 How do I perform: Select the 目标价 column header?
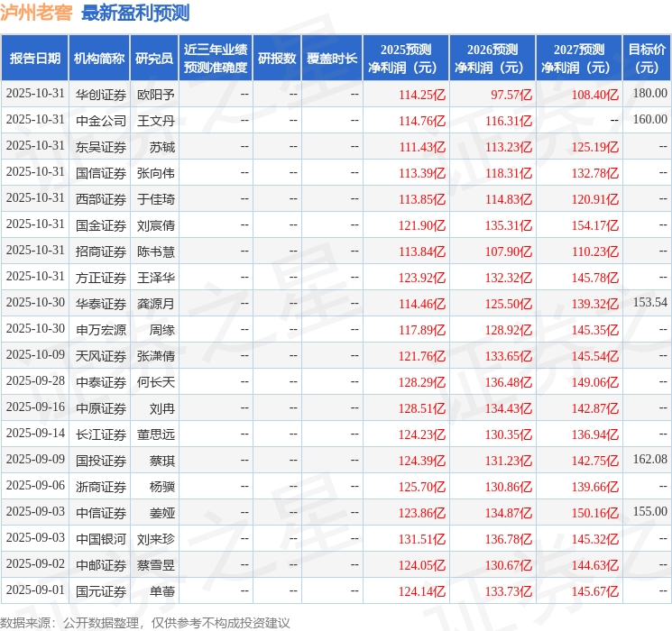click(x=647, y=59)
